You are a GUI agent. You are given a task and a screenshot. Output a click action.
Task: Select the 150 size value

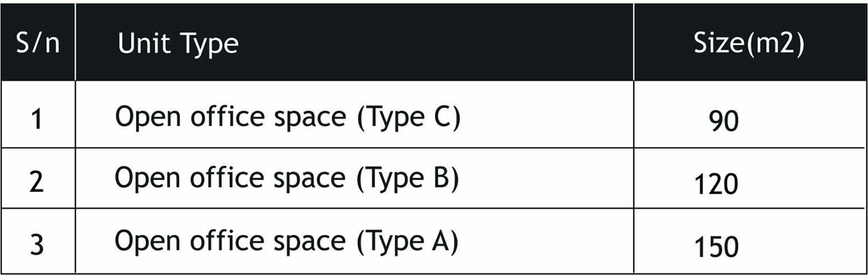tap(716, 247)
